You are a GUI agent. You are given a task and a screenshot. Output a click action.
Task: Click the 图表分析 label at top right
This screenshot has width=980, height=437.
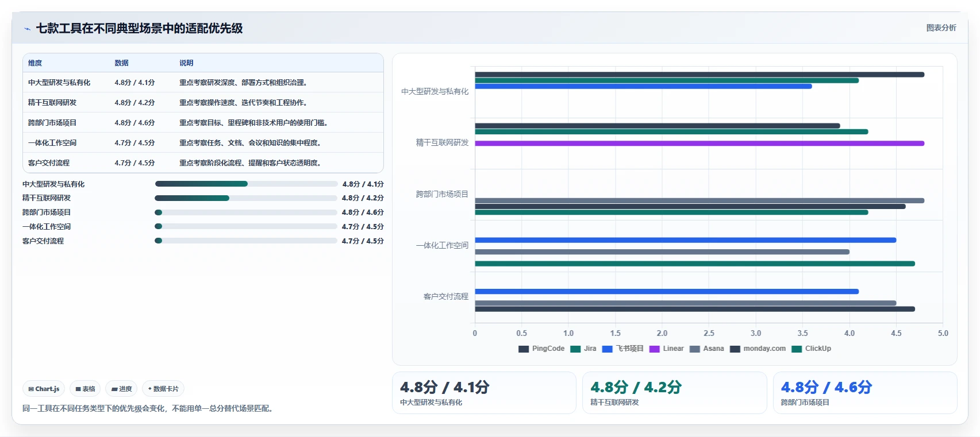pyautogui.click(x=941, y=28)
